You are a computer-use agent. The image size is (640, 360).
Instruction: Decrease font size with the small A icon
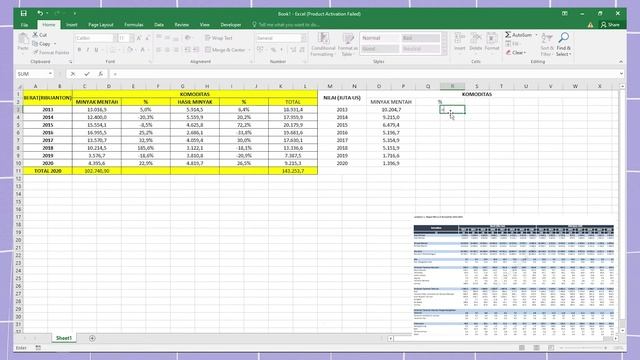147,38
